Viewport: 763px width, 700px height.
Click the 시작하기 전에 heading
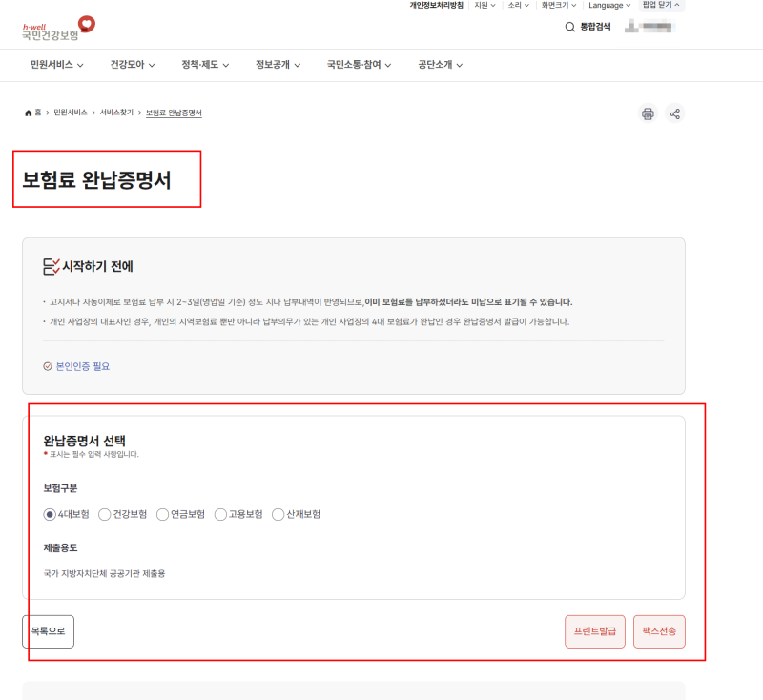pyautogui.click(x=97, y=267)
